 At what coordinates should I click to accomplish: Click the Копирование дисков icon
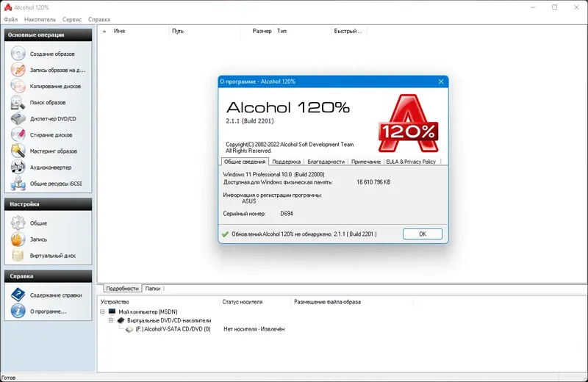point(18,86)
